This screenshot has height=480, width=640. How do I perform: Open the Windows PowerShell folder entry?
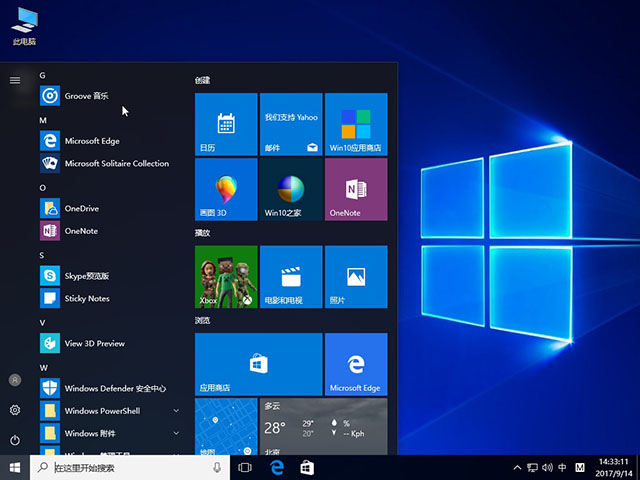click(x=110, y=411)
